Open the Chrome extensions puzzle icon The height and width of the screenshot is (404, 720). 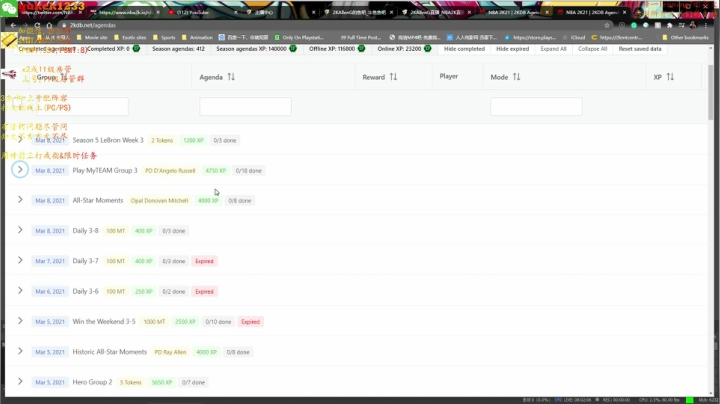click(669, 25)
